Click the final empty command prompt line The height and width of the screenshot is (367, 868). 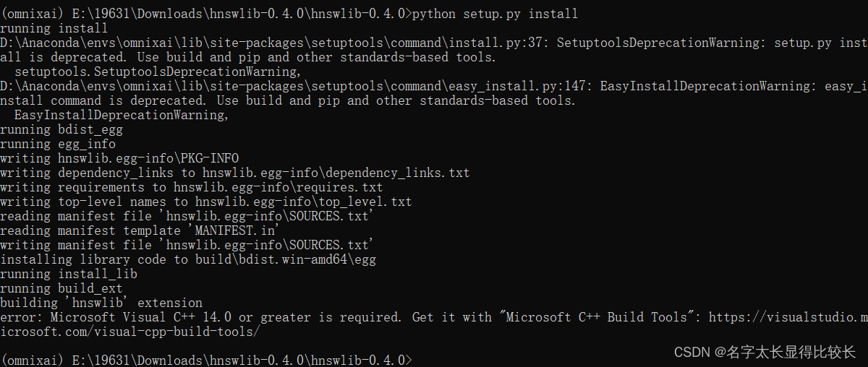(206, 359)
